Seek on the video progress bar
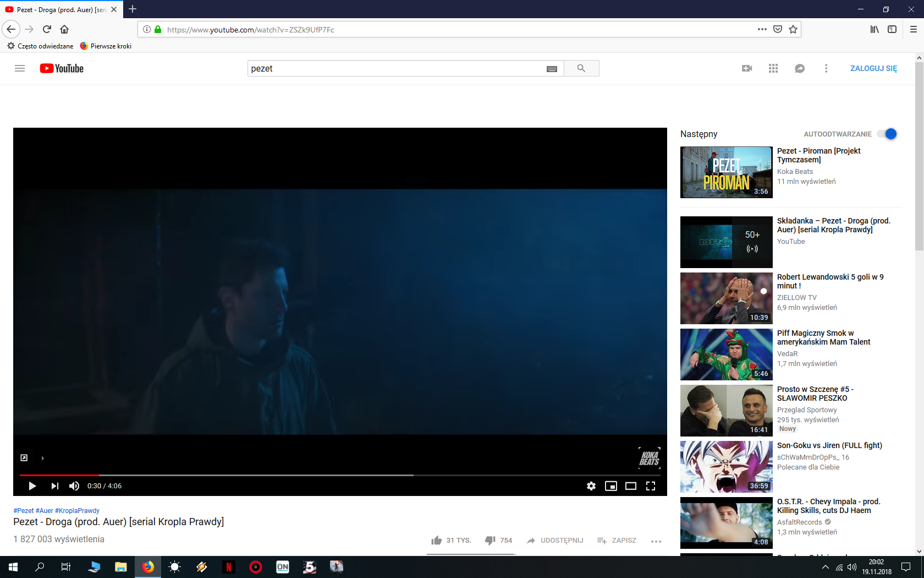 point(340,475)
